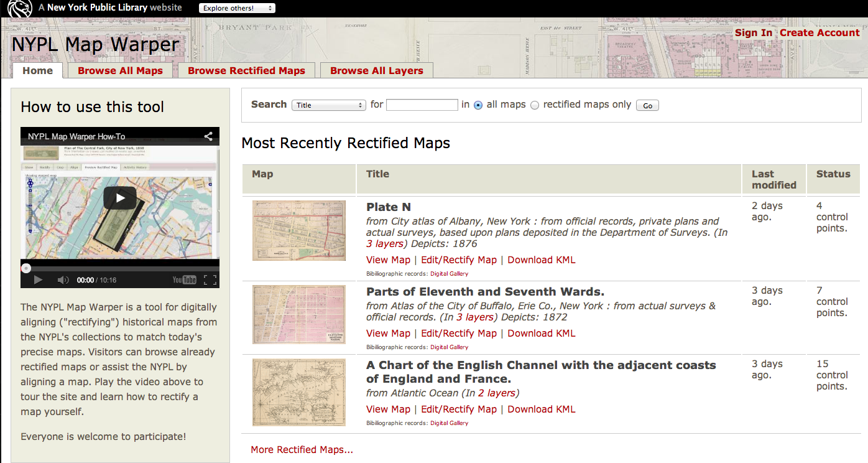Click the video progress bar scrubber
Viewport: 868px width, 463px height.
tap(26, 268)
